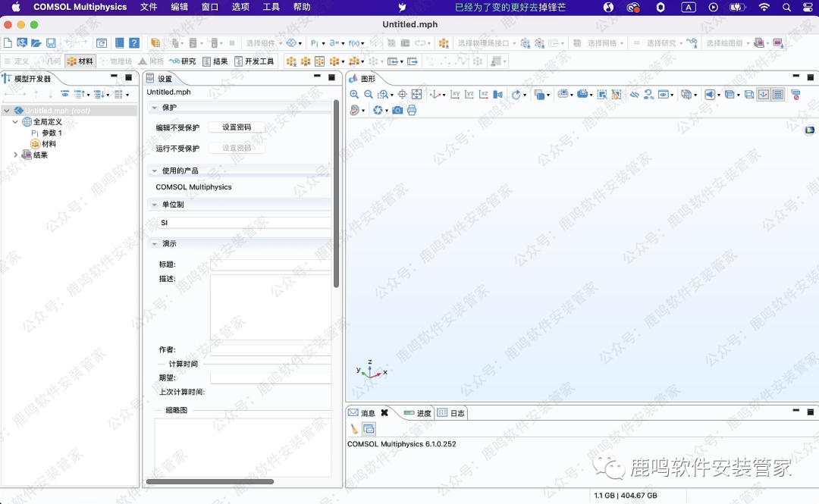Take a snapshot with the camera icon

397,111
